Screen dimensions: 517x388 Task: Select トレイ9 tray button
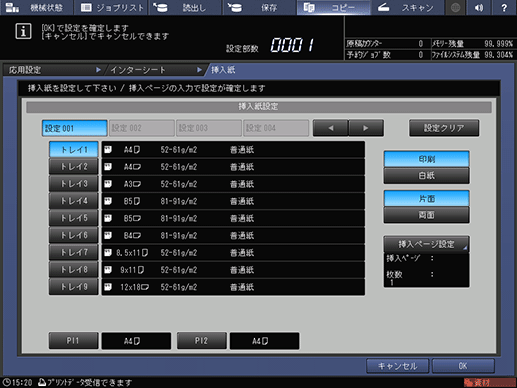click(x=74, y=287)
